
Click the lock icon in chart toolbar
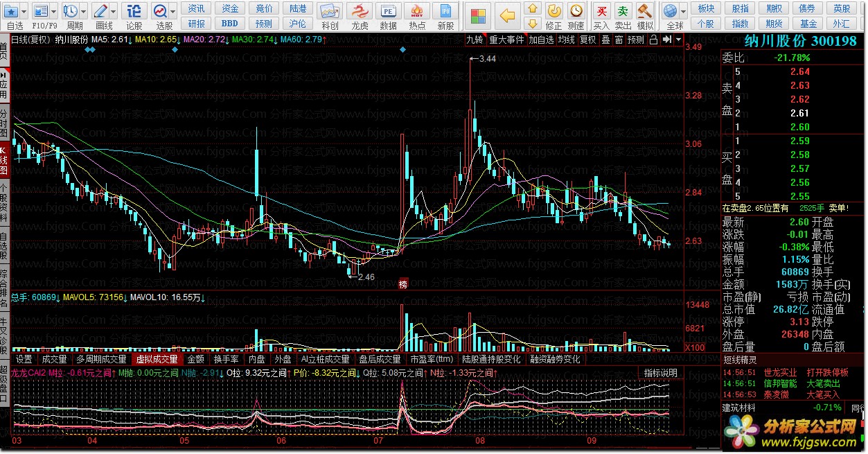(653, 40)
